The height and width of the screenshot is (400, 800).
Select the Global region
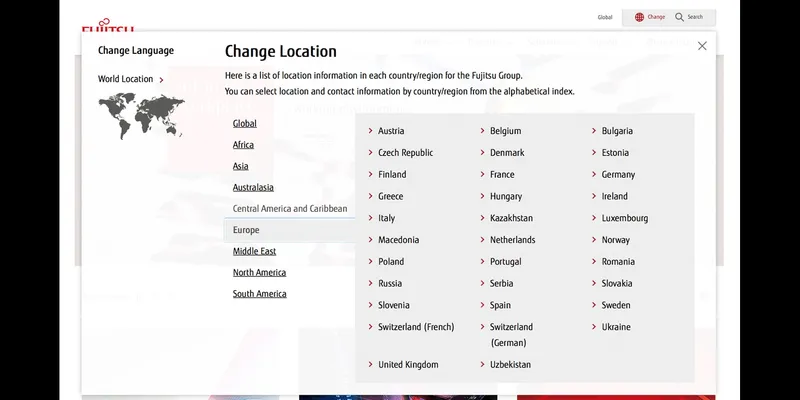click(244, 123)
